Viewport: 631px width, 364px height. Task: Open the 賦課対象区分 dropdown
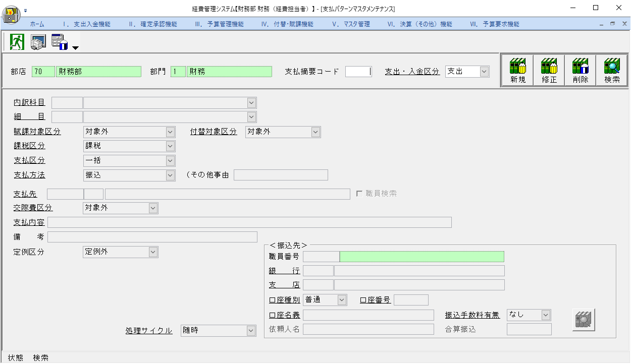point(170,132)
